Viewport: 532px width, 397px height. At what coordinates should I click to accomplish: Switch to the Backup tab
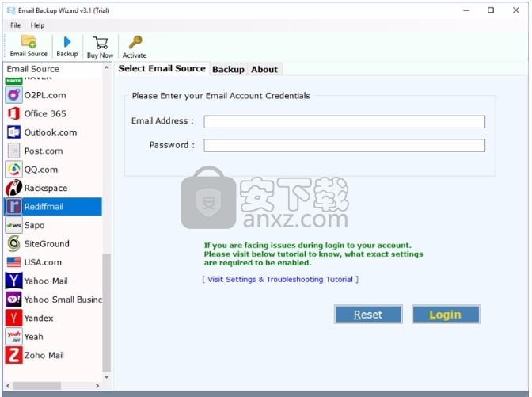(228, 70)
